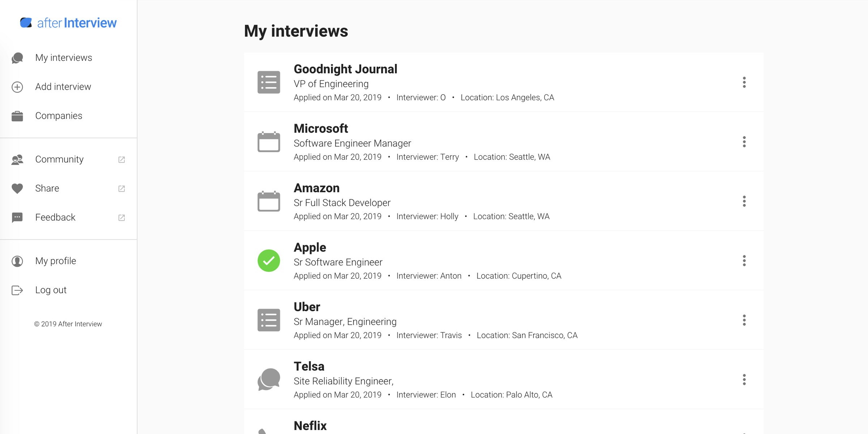The width and height of the screenshot is (868, 434).
Task: Click Interviewer: Terry text
Action: tap(427, 157)
